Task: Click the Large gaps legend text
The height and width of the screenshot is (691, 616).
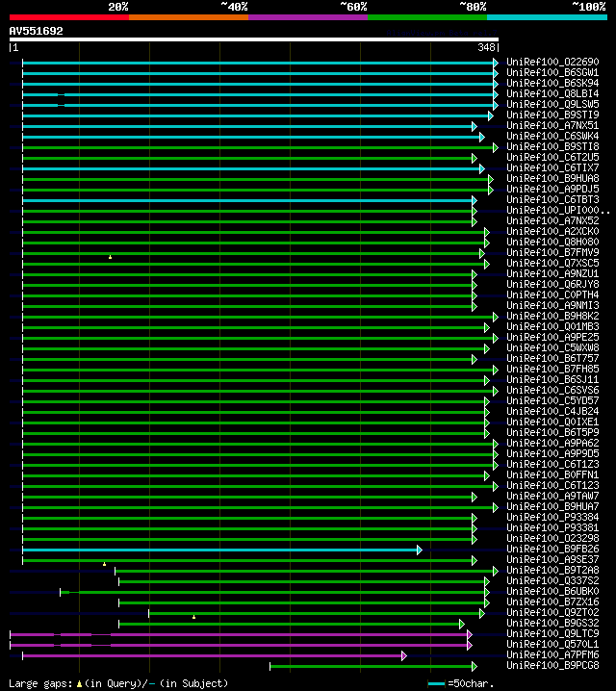Action: [x=40, y=684]
